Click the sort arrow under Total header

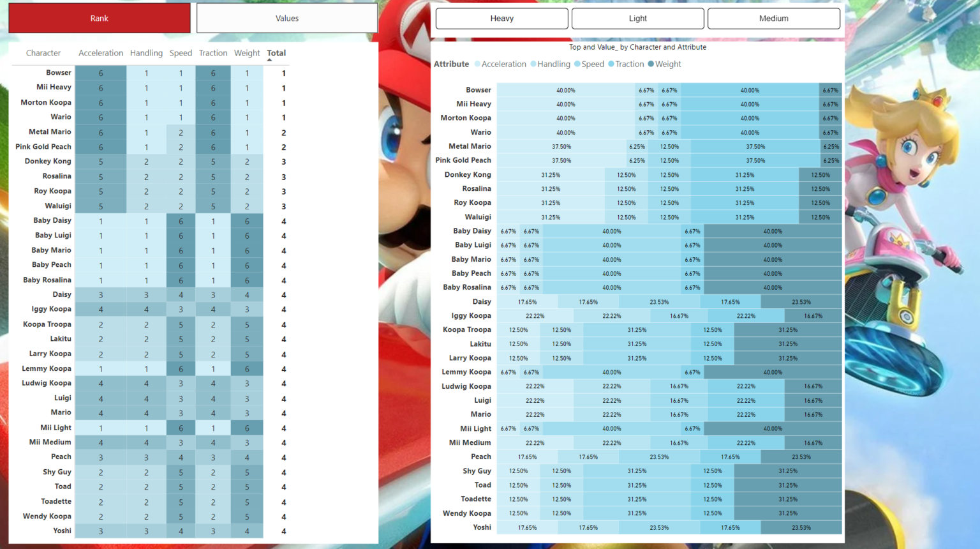(x=269, y=60)
